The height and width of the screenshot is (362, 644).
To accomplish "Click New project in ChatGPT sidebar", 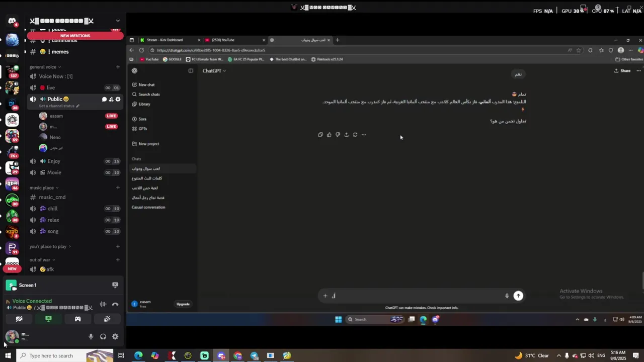I will point(148,144).
